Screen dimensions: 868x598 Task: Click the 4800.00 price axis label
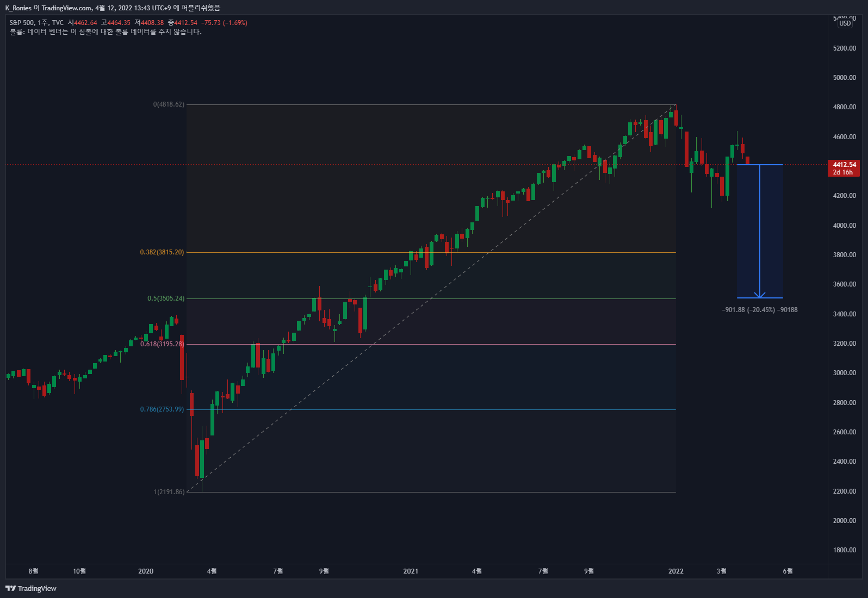[x=844, y=107]
